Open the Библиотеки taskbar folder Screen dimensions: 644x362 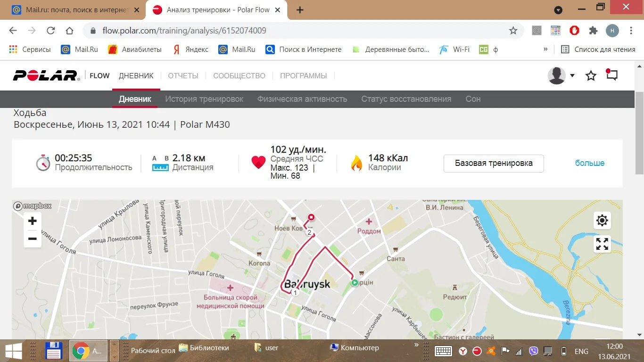pos(204,348)
